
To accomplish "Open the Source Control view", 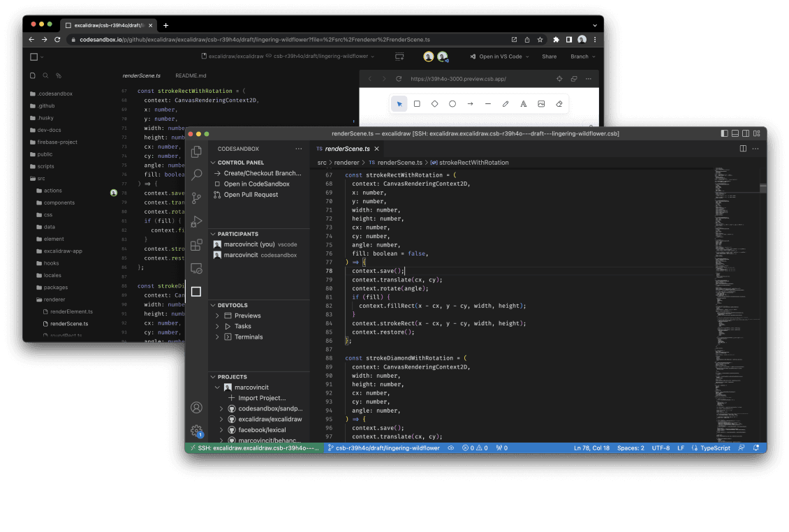I will point(196,198).
